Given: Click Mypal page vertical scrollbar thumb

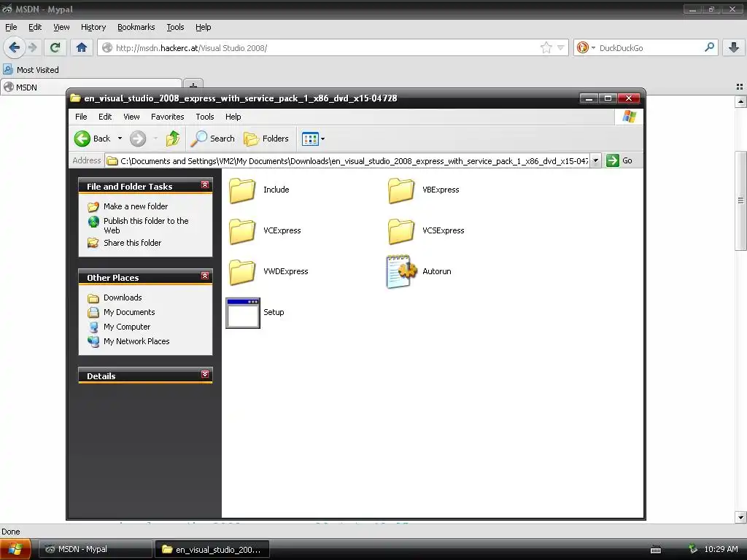Looking at the screenshot, I should pyautogui.click(x=740, y=201).
